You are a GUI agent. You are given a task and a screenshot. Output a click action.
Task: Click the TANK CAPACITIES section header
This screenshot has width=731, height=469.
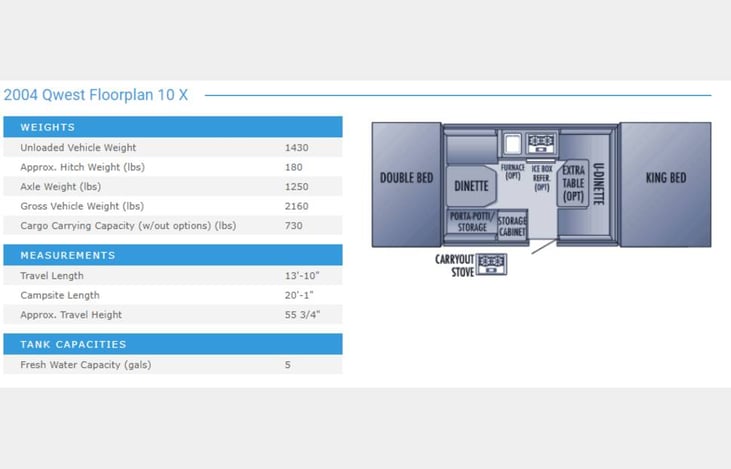coord(173,344)
